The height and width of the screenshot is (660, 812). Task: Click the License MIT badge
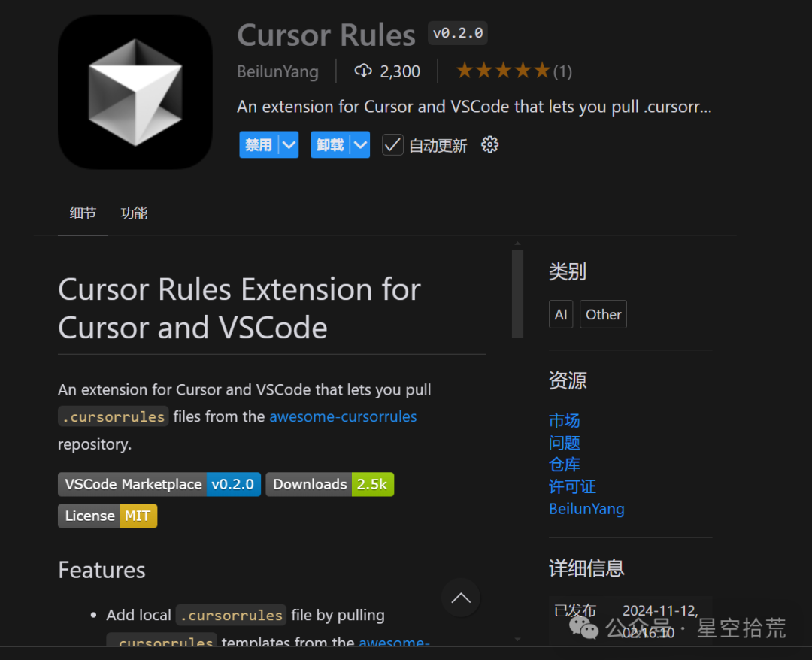coord(108,516)
